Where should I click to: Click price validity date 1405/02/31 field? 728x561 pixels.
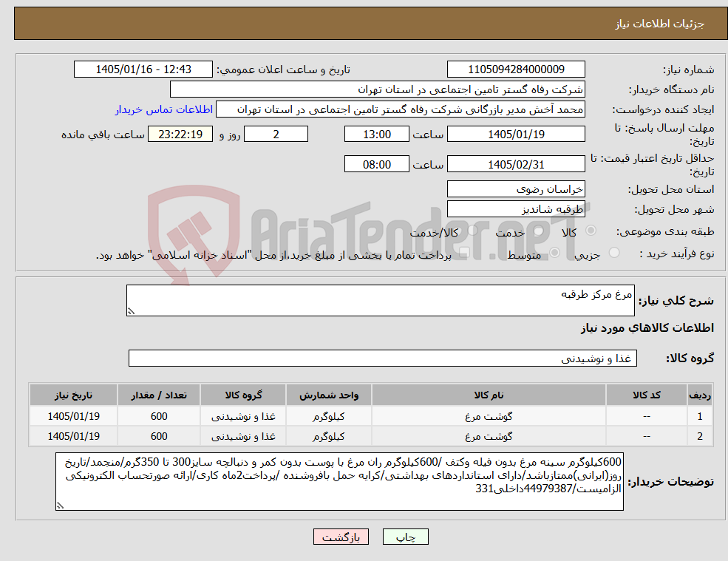516,164
